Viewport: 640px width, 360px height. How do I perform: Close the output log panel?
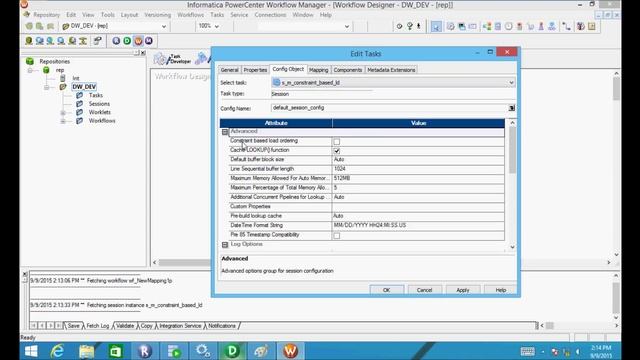(x=25, y=274)
